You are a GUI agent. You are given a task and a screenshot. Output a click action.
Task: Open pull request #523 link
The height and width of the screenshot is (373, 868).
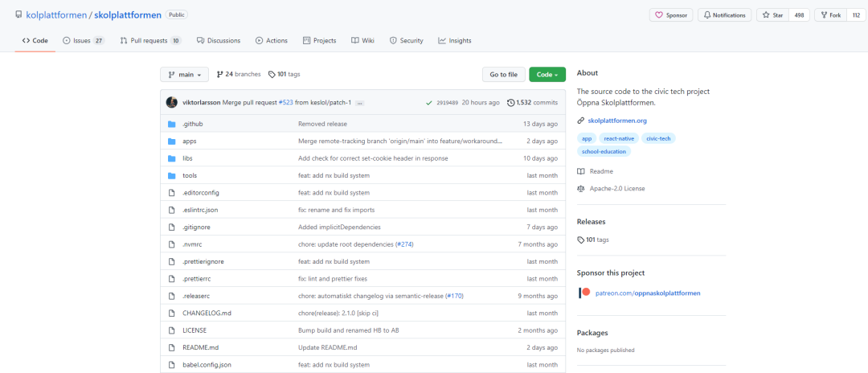click(x=285, y=102)
